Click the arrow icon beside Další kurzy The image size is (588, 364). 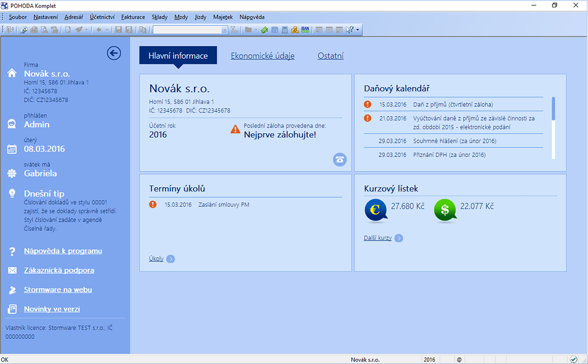399,238
